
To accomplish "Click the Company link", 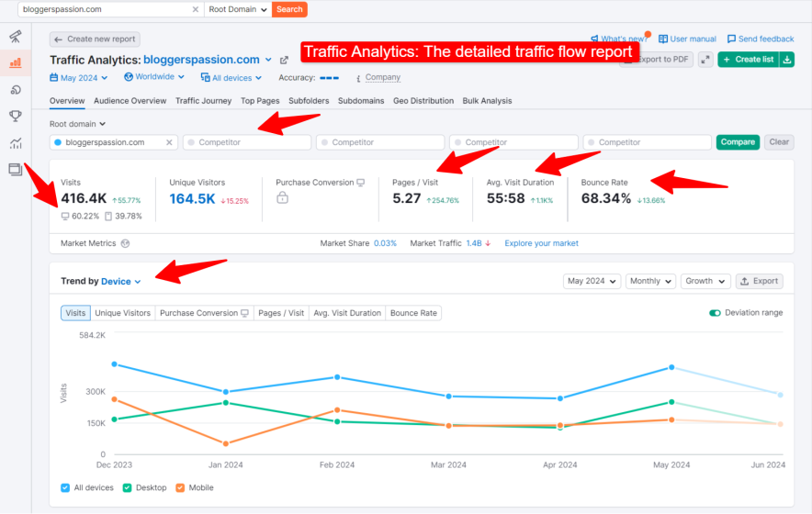I will 383,77.
